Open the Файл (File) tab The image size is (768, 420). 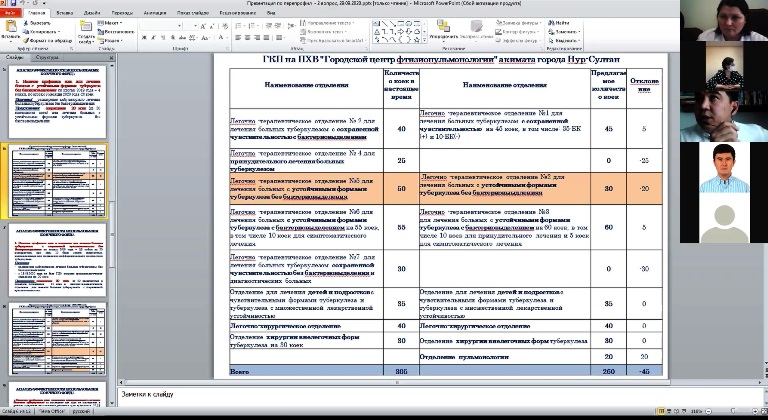[11, 13]
